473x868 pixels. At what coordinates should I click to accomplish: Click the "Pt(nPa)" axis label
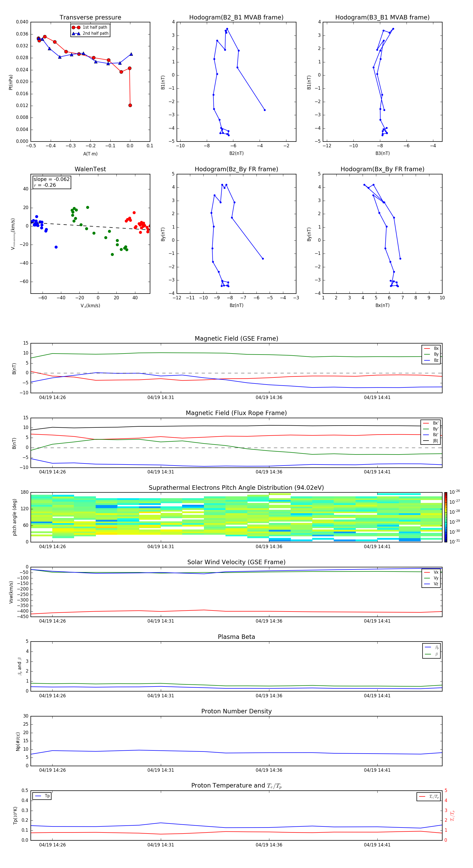(11, 82)
